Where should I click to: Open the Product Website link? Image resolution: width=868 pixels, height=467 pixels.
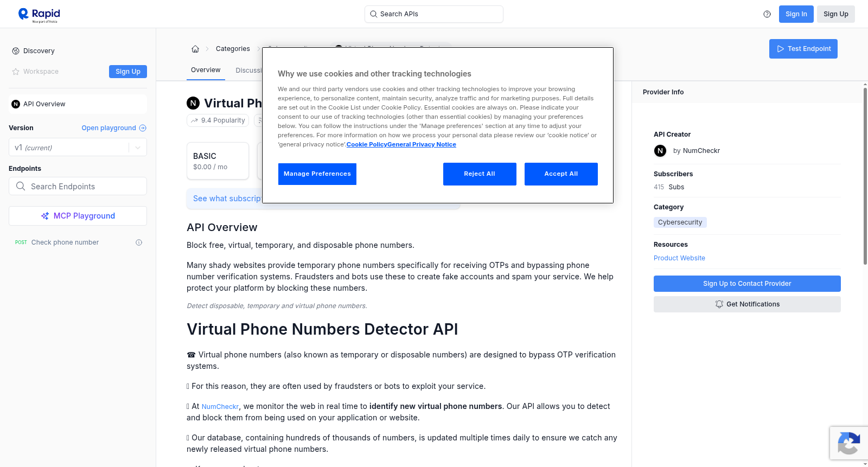click(679, 258)
